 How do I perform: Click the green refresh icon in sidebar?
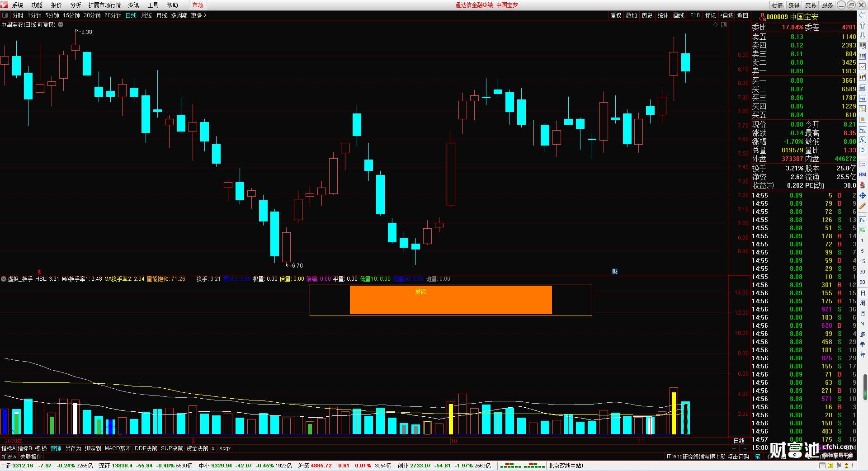tap(863, 230)
